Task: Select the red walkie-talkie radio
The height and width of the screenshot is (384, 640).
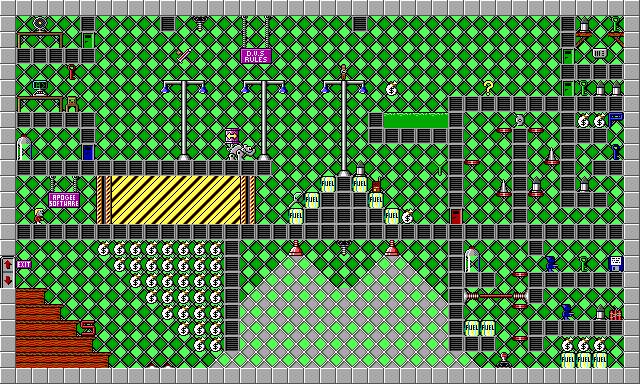Action: (x=376, y=185)
